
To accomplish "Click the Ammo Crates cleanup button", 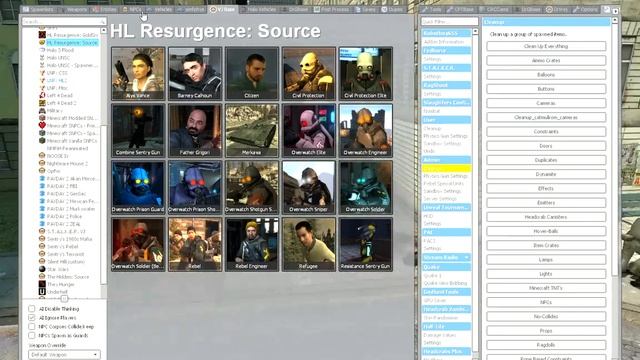I will coord(546,60).
